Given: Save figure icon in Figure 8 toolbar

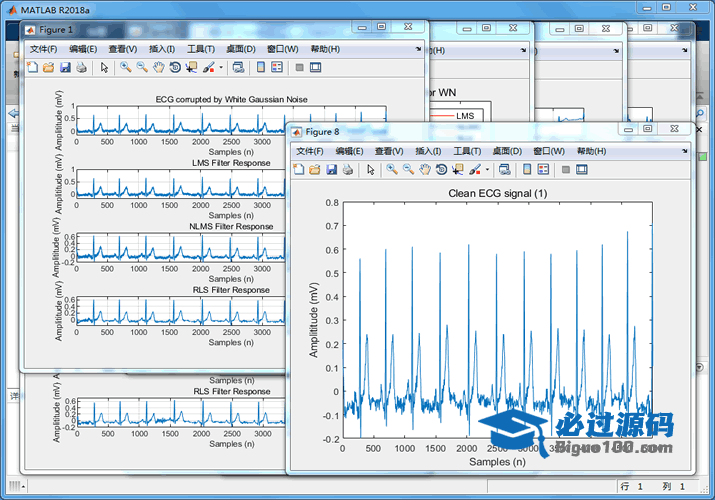Looking at the screenshot, I should [x=332, y=170].
